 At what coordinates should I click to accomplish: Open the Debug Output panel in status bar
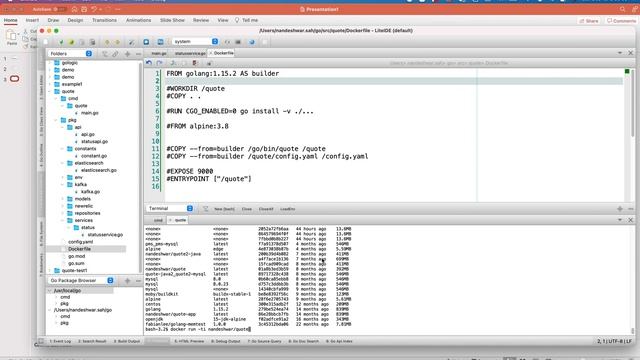point(226,341)
